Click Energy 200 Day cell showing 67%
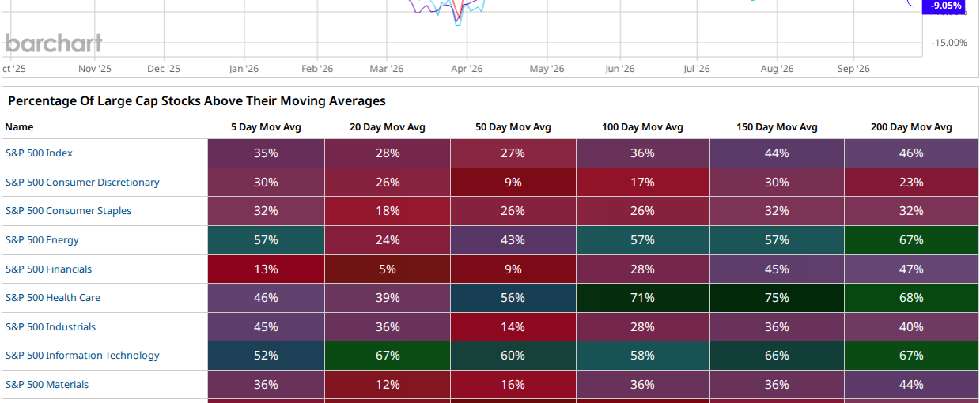 911,240
